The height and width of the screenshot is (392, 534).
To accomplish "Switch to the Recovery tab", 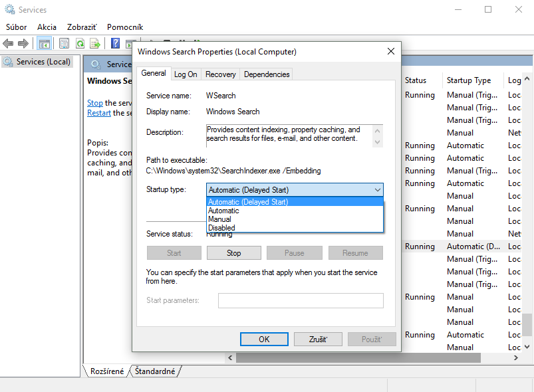I will 220,74.
